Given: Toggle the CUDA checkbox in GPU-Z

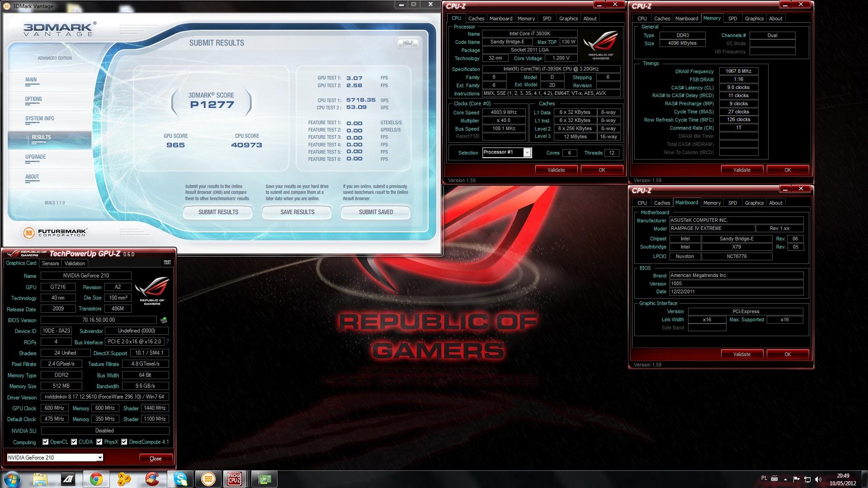Looking at the screenshot, I should pyautogui.click(x=74, y=442).
